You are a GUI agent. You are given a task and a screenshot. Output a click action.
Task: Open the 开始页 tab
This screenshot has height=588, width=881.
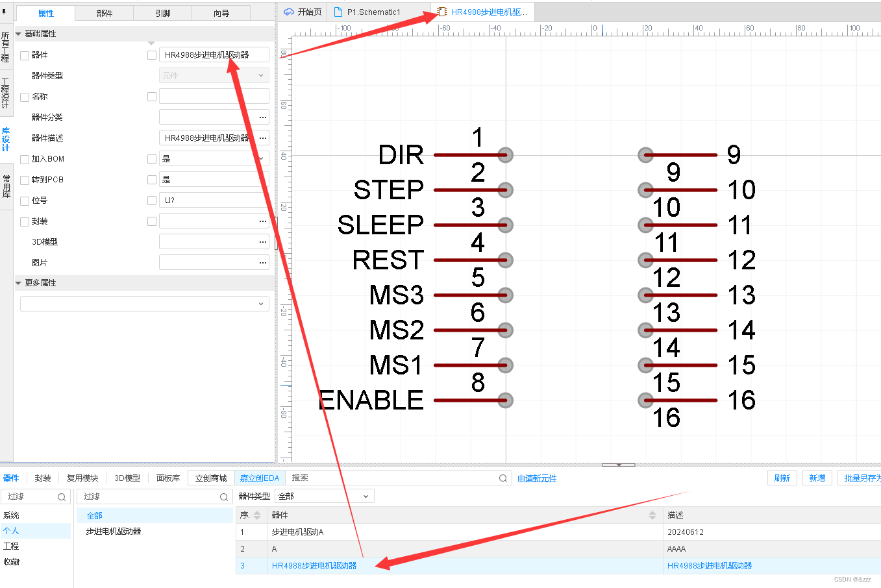pos(303,12)
